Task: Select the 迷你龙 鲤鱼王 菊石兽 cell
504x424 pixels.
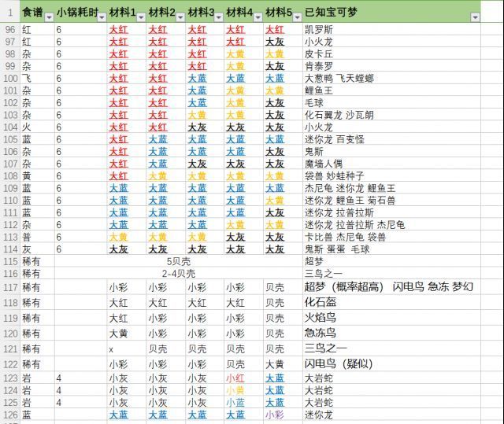Action: point(391,201)
